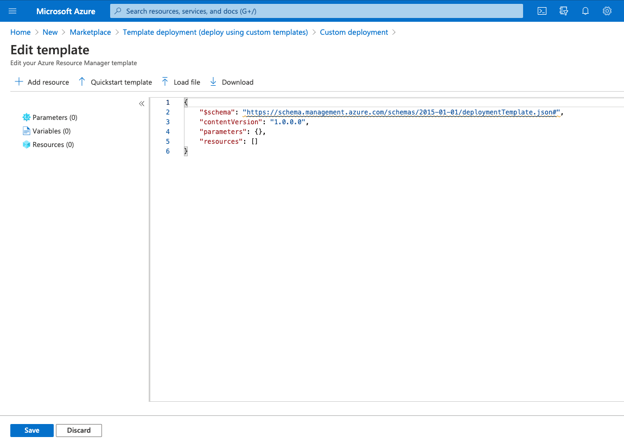Focus the Search resources, services, and docs box

316,11
